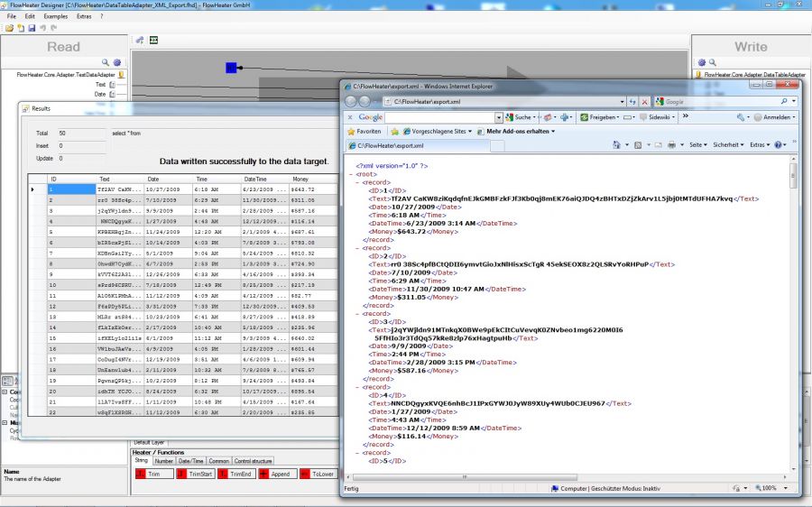This screenshot has width=812, height=507.
Task: Select the String functions tab
Action: coord(142,460)
